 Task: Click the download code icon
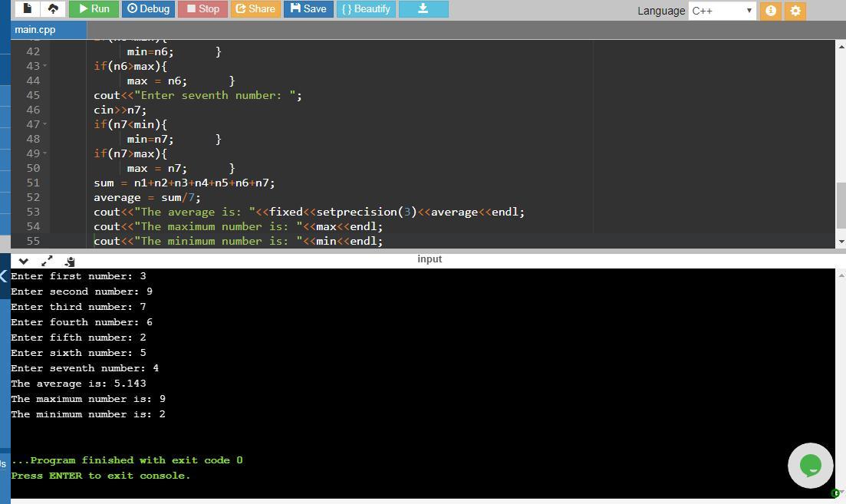point(423,8)
